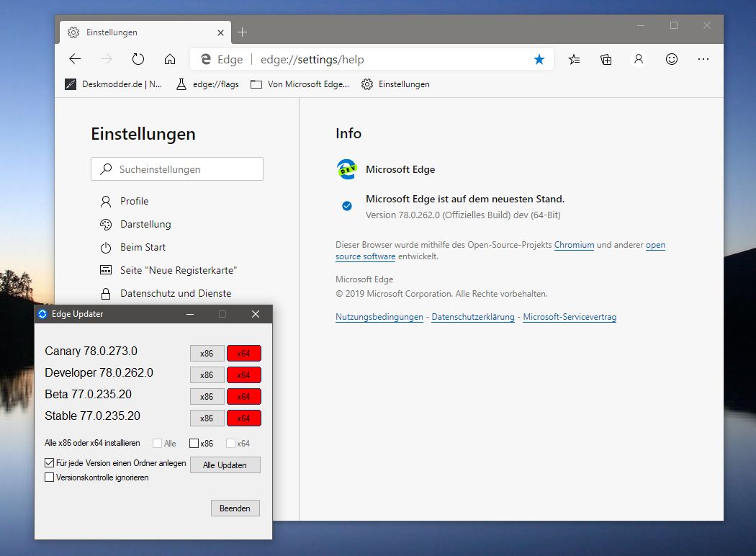Click the Stable 77.0.235.20 label
This screenshot has height=556, width=756.
[93, 416]
